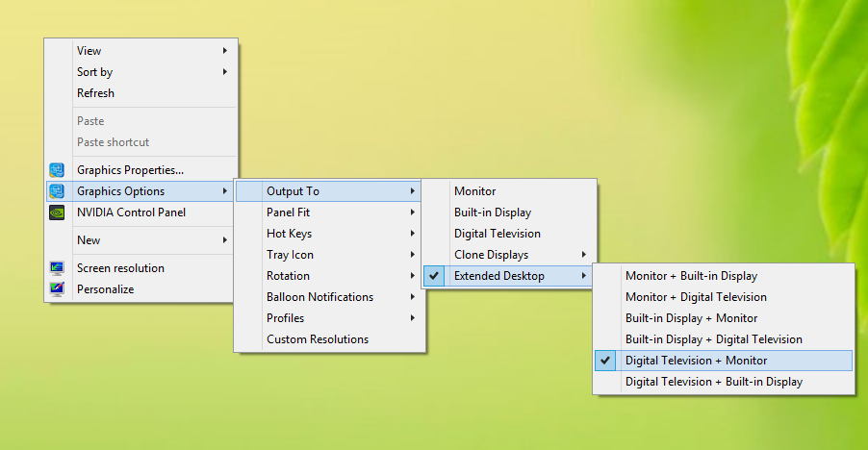Select the Graphics Options entry
This screenshot has height=450, width=868.
pyautogui.click(x=140, y=191)
